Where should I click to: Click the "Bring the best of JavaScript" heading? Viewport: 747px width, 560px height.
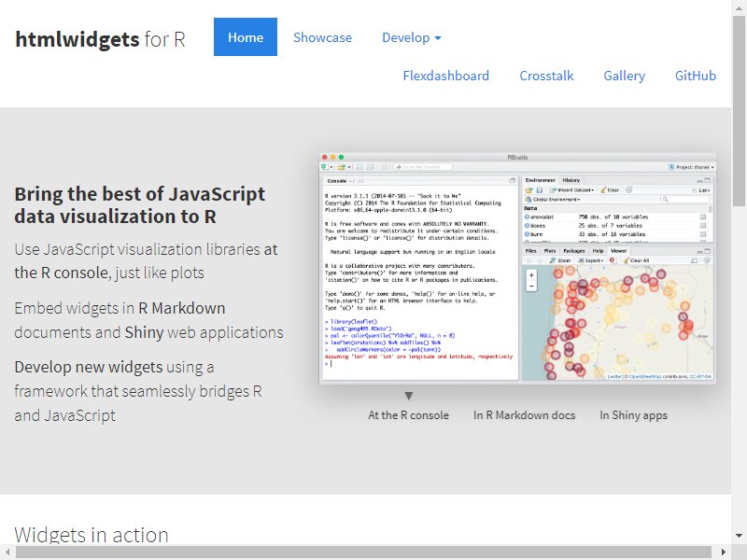pyautogui.click(x=139, y=205)
